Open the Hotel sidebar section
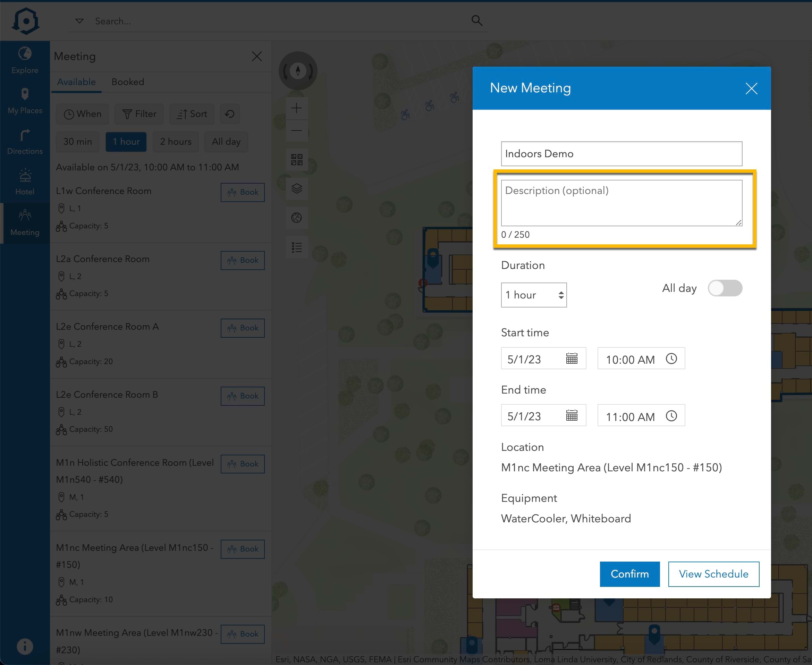Screen dimensions: 812x665 25,182
